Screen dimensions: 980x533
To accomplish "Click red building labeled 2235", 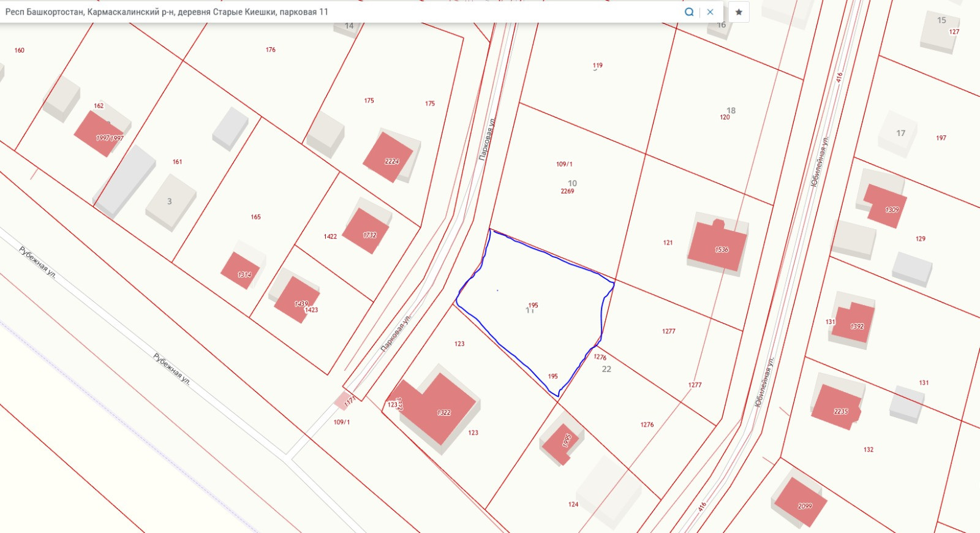I will pyautogui.click(x=837, y=407).
